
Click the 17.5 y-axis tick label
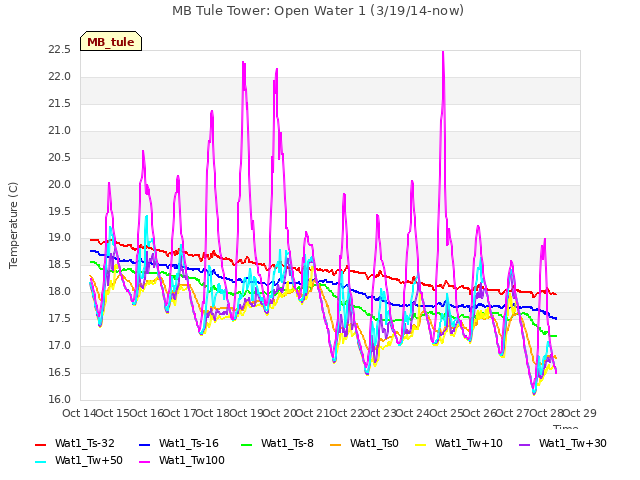click(x=60, y=318)
